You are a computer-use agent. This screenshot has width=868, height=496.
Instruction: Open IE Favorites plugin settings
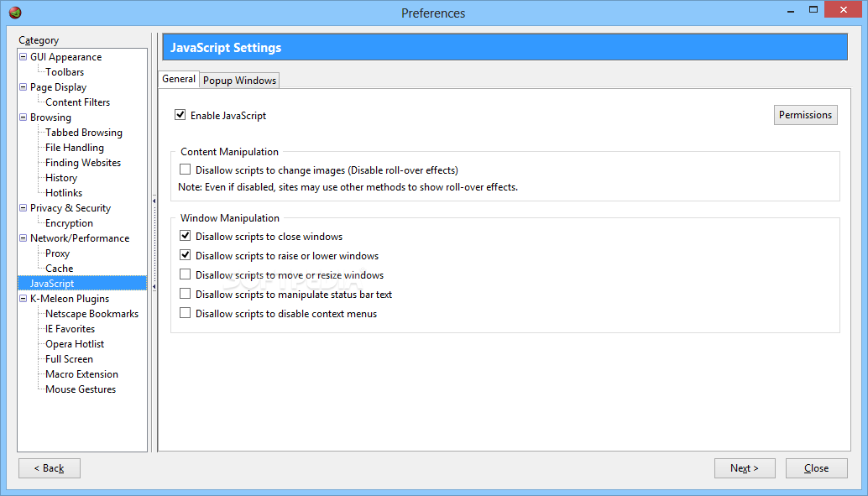point(70,329)
